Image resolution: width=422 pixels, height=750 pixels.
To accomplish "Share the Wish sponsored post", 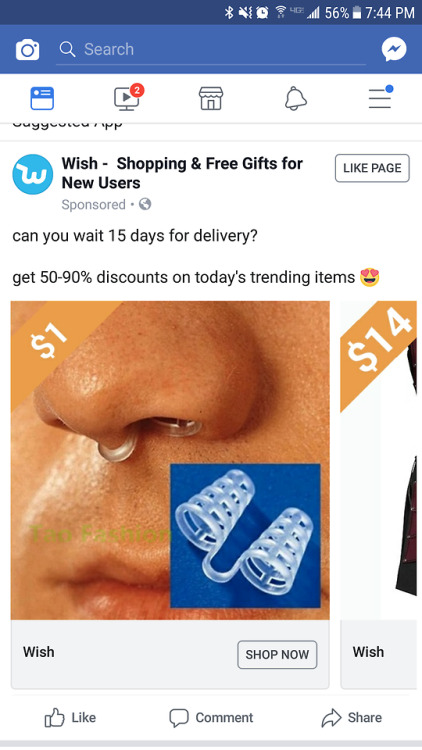I will pos(352,717).
